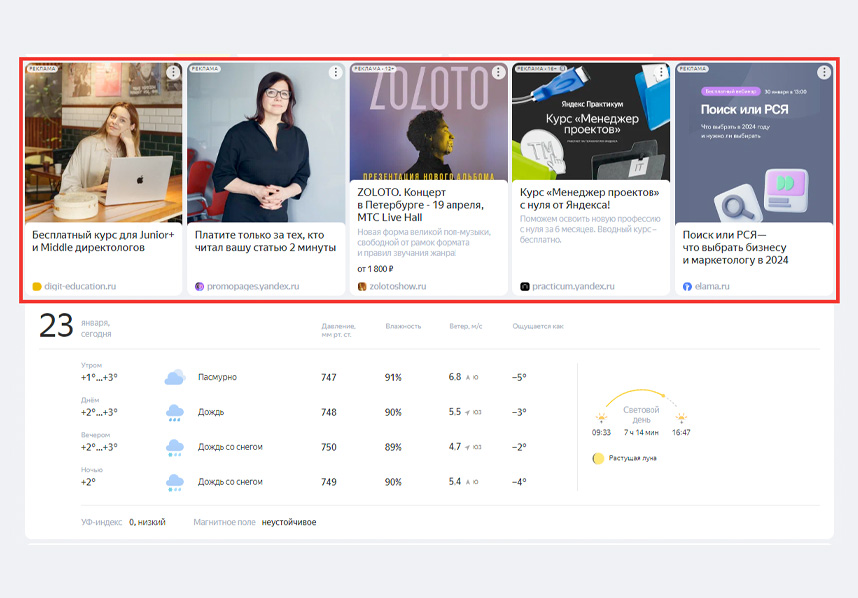Image resolution: width=858 pixels, height=598 pixels.
Task: Click the "января, сегодня" date label
Action: click(96, 328)
